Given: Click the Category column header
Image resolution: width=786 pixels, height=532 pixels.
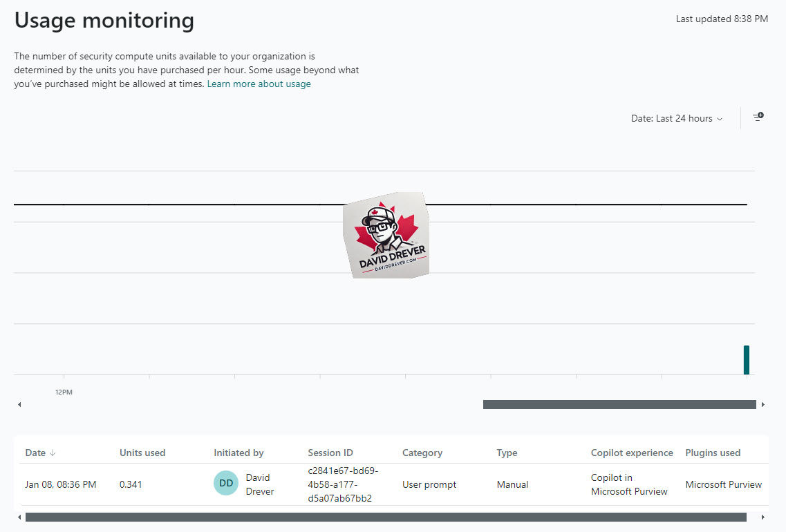Looking at the screenshot, I should 422,453.
